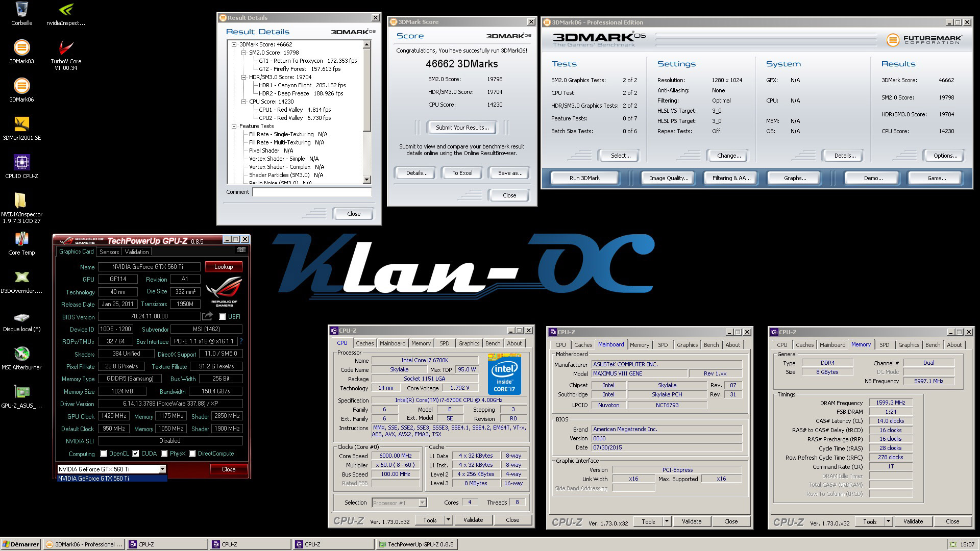The height and width of the screenshot is (551, 980).
Task: Collapse the Feature Tests tree node
Action: [234, 126]
